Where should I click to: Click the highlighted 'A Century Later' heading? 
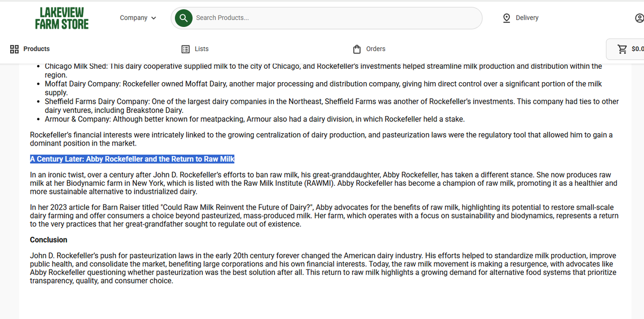[x=132, y=159]
